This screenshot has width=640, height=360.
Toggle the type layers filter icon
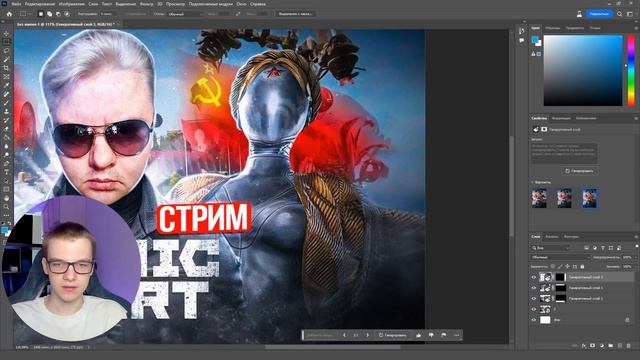(603, 248)
